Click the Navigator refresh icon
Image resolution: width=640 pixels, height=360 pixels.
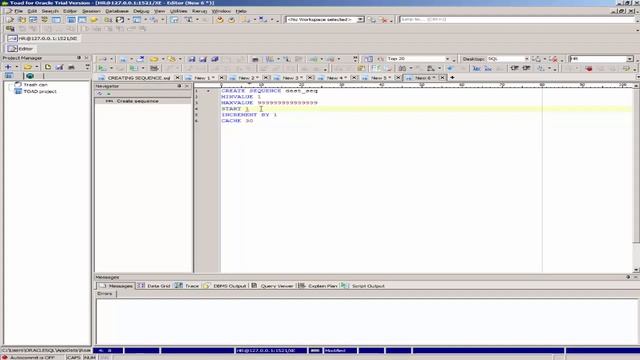click(x=100, y=94)
